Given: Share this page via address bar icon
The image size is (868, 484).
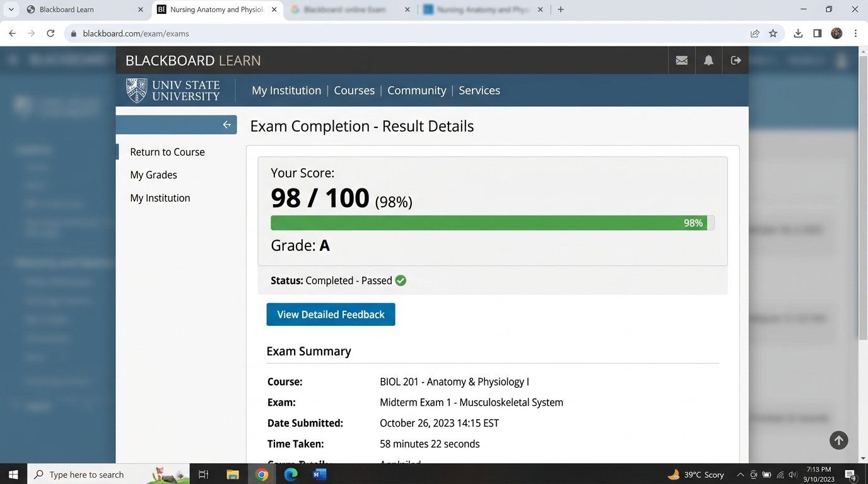Looking at the screenshot, I should [x=754, y=33].
